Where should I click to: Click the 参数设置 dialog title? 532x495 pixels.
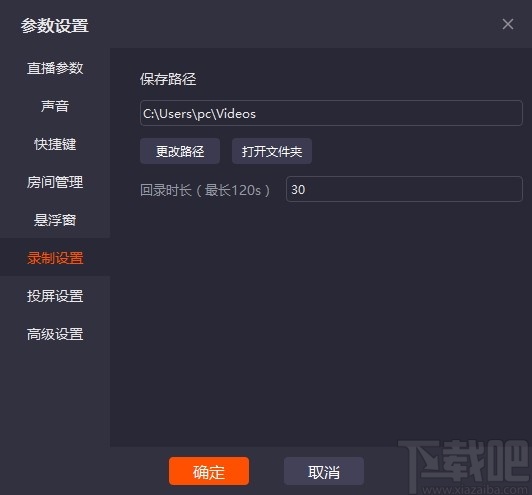(x=55, y=26)
